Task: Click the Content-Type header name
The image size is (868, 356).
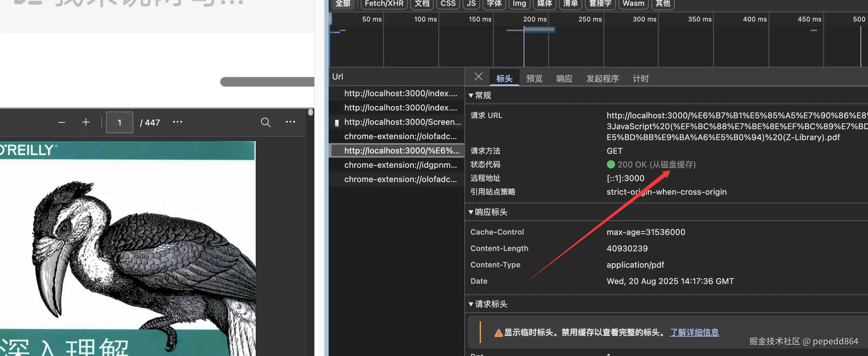Action: 495,265
